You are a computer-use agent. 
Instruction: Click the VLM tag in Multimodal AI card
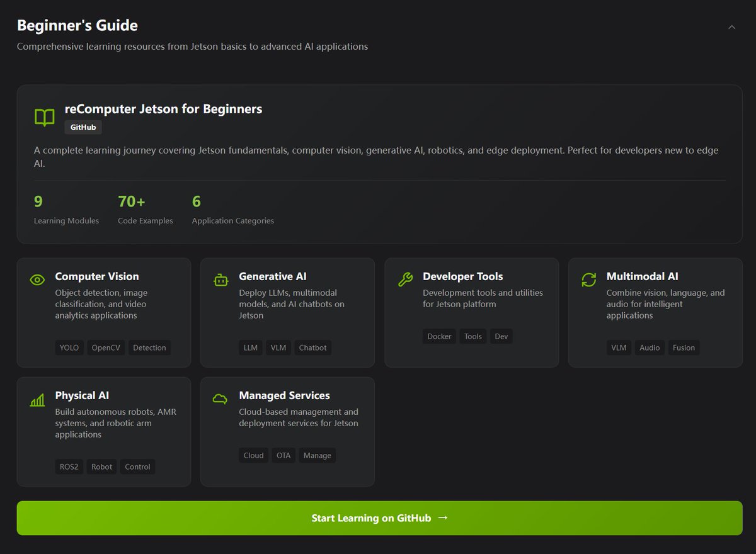(x=619, y=348)
